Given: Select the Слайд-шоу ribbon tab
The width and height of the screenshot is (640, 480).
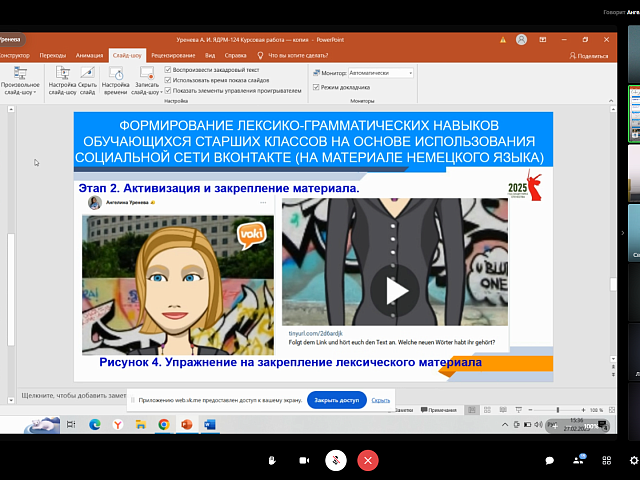Looking at the screenshot, I should point(127,56).
